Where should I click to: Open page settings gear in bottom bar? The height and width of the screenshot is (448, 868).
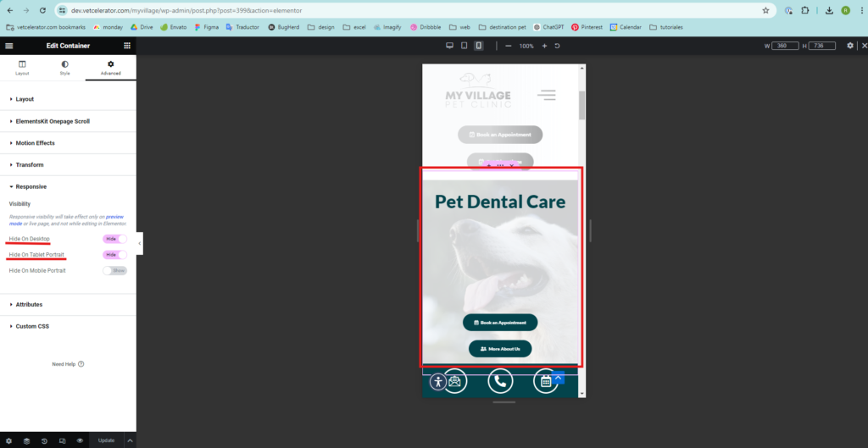tap(8, 440)
